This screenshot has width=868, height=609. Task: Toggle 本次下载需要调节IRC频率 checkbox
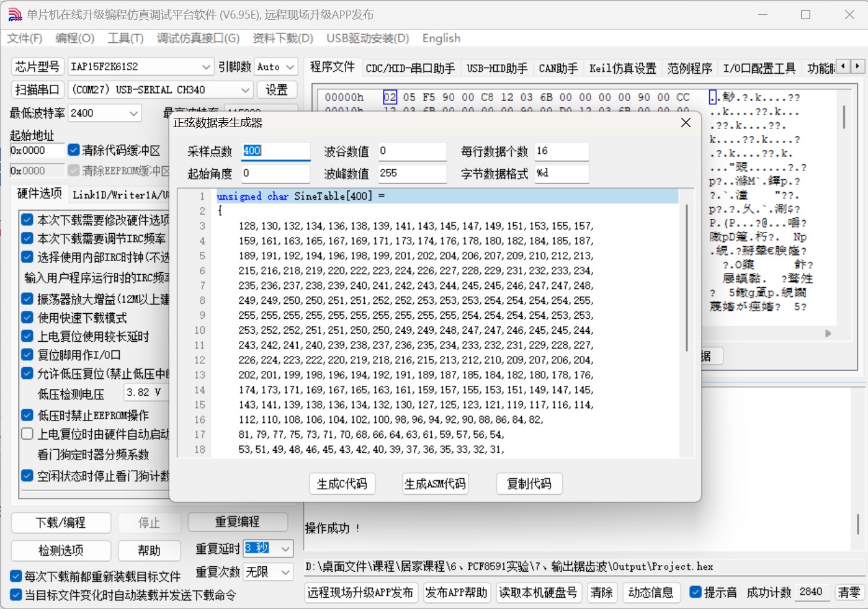tap(27, 238)
